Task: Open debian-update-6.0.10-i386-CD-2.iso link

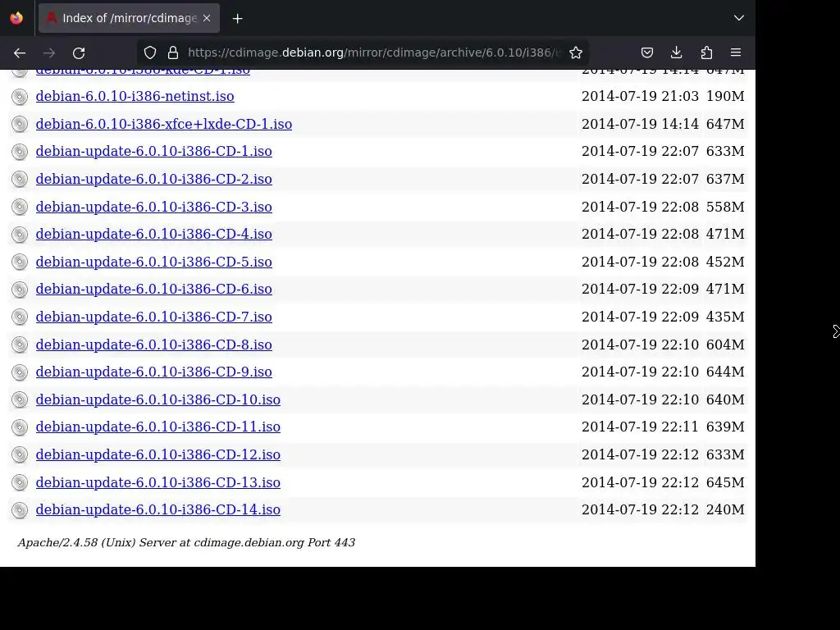Action: pyautogui.click(x=153, y=179)
